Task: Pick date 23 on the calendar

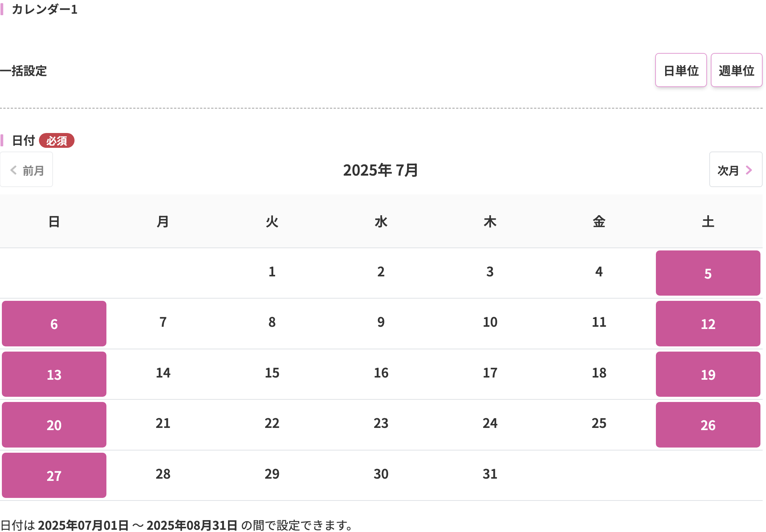Action: (x=381, y=423)
